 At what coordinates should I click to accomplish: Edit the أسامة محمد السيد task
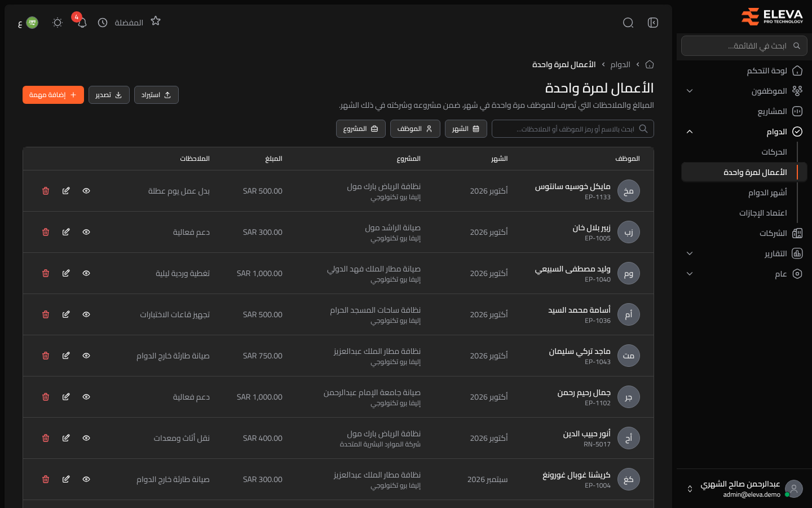[x=66, y=314]
